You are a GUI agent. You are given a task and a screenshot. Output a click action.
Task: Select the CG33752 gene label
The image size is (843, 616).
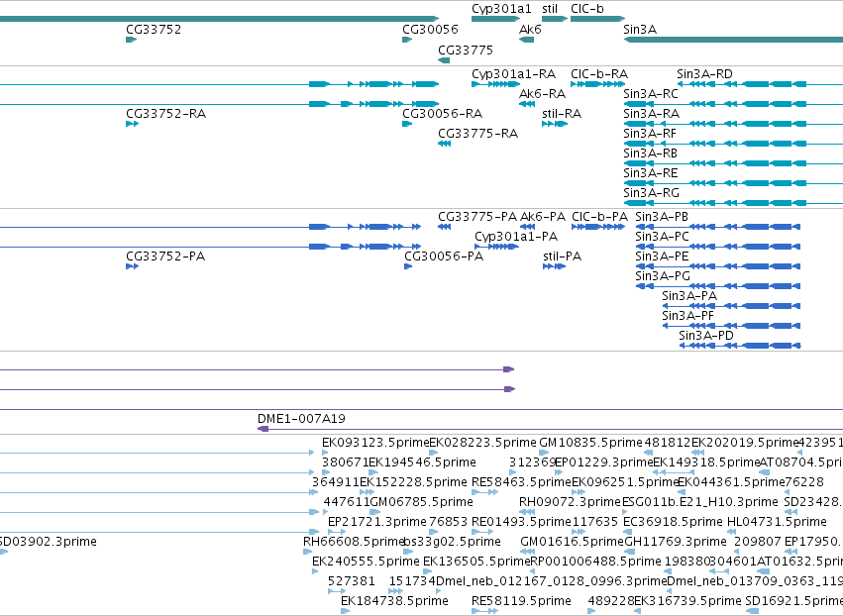tap(154, 29)
